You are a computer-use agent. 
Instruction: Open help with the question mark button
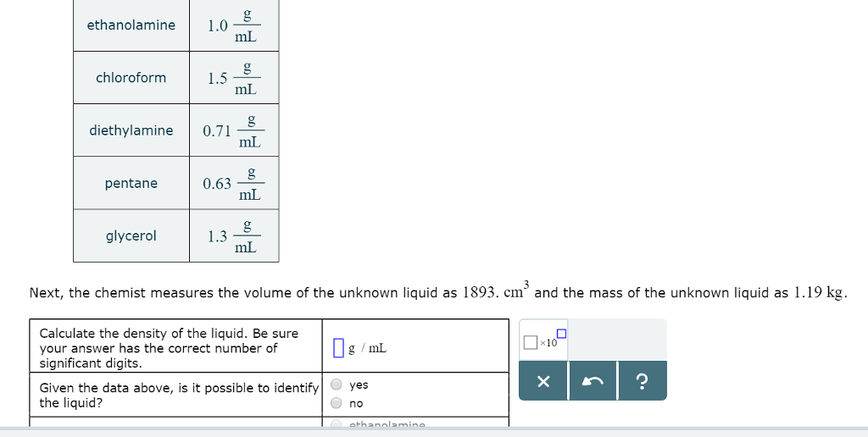pos(643,381)
